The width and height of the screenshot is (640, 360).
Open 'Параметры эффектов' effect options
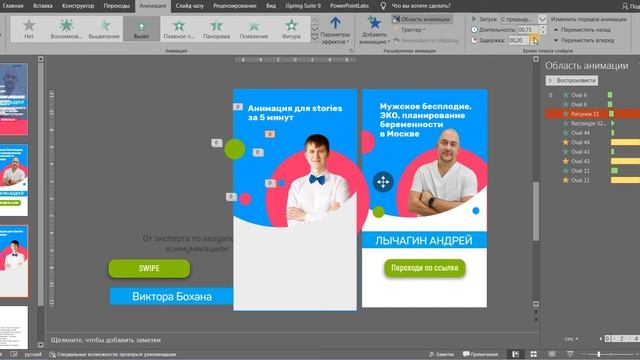pos(335,31)
